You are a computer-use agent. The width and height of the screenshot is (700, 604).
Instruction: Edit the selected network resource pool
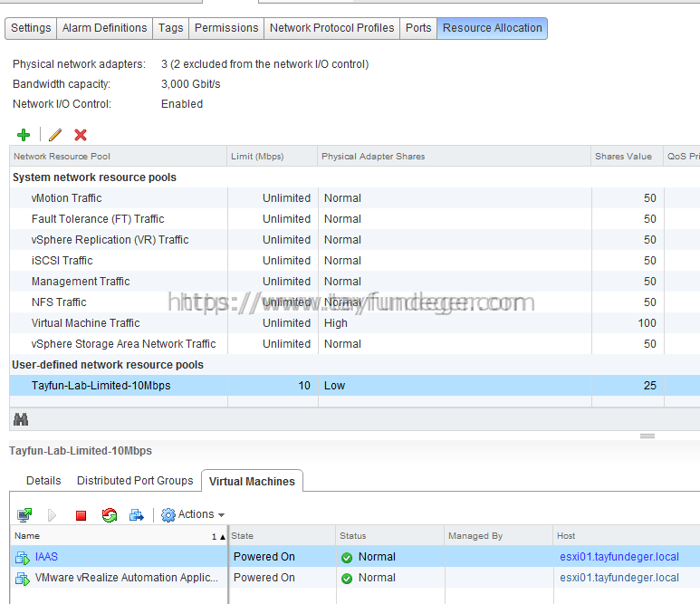(55, 135)
